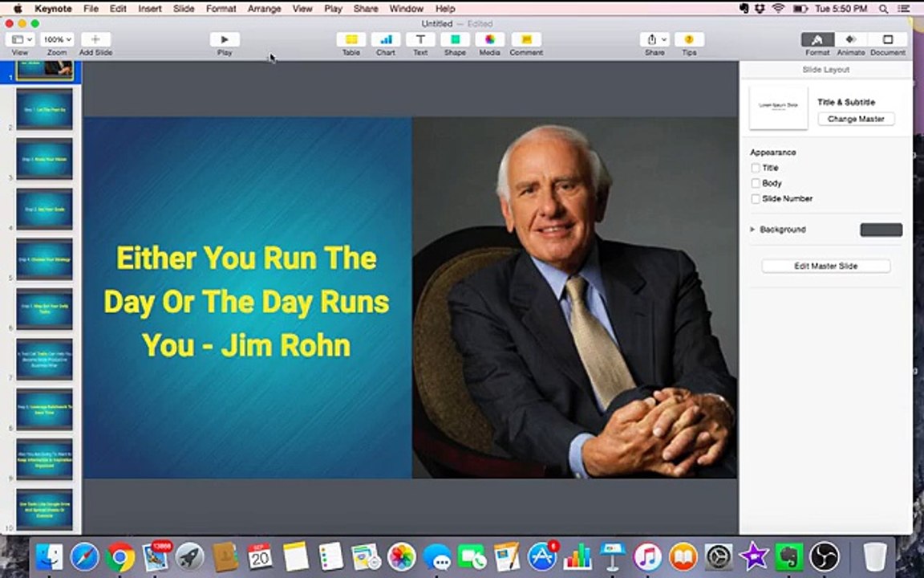
Task: Open the Format menu in the menu bar
Action: click(x=221, y=8)
